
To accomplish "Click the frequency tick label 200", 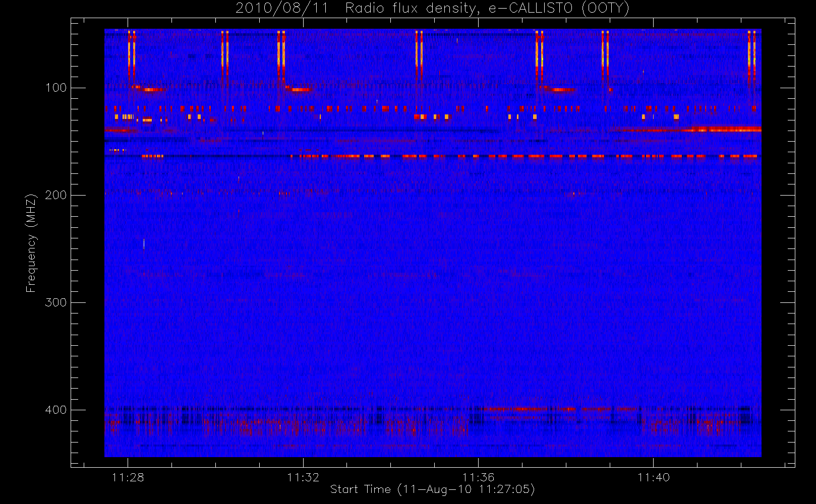I will [55, 195].
